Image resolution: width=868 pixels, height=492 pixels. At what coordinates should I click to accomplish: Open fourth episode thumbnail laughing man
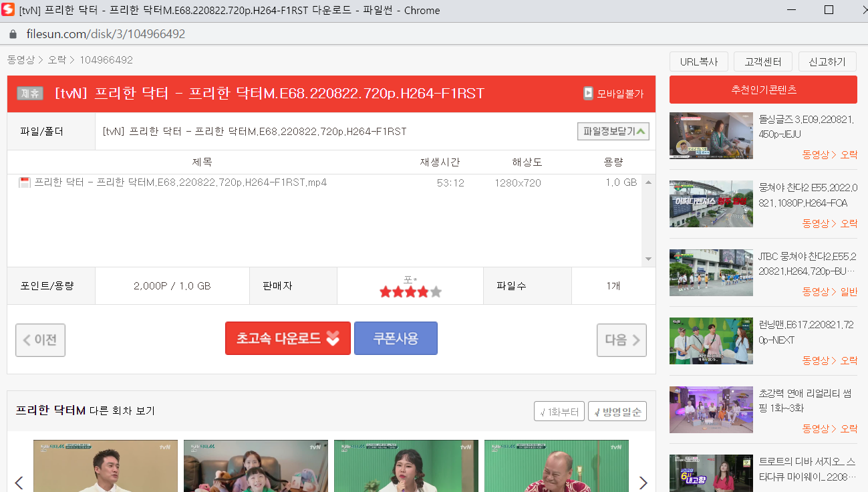click(557, 466)
